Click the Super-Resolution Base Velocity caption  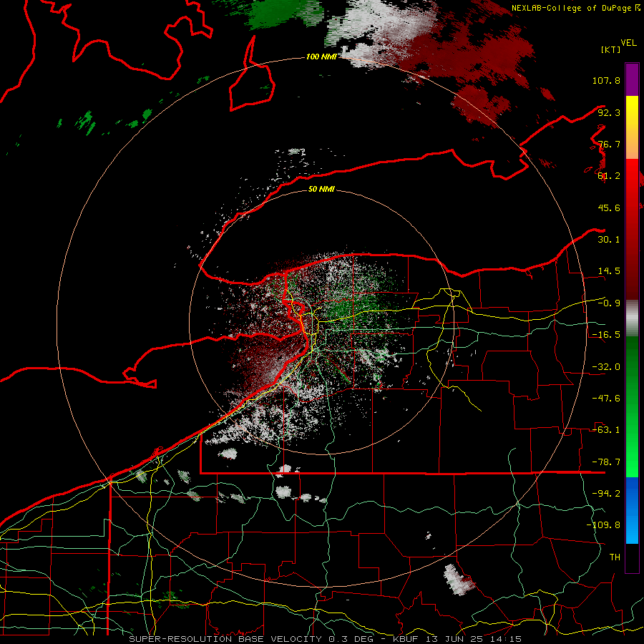[326, 639]
